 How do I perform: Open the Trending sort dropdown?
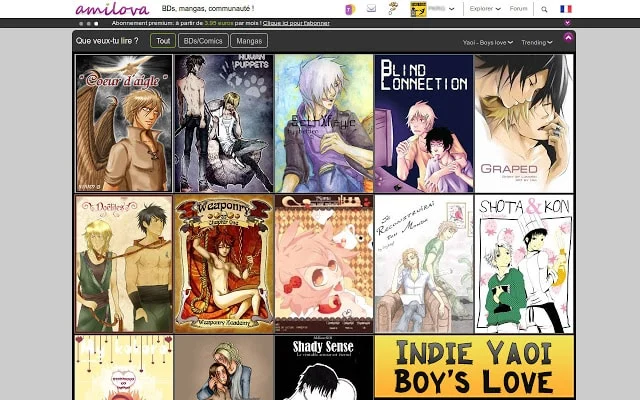tap(537, 42)
